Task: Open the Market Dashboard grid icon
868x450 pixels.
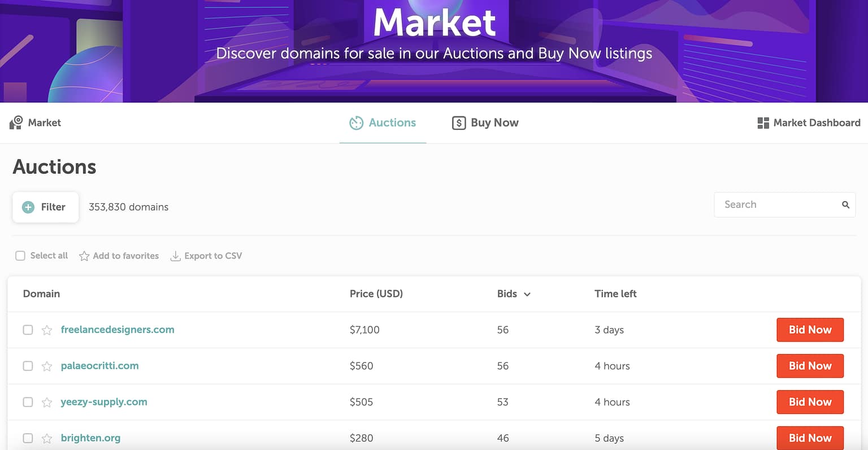Action: 762,122
